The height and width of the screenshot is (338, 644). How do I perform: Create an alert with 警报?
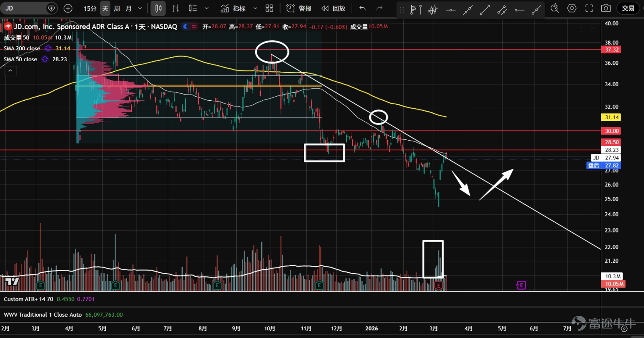tap(299, 8)
